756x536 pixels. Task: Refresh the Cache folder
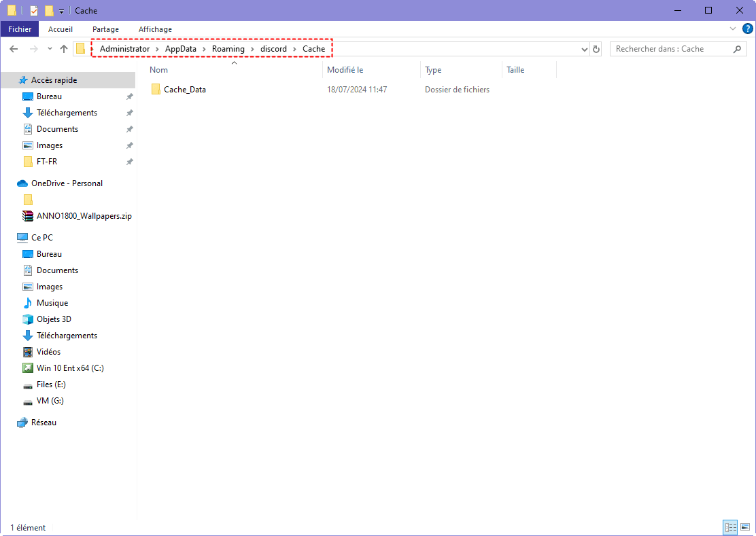click(x=596, y=48)
